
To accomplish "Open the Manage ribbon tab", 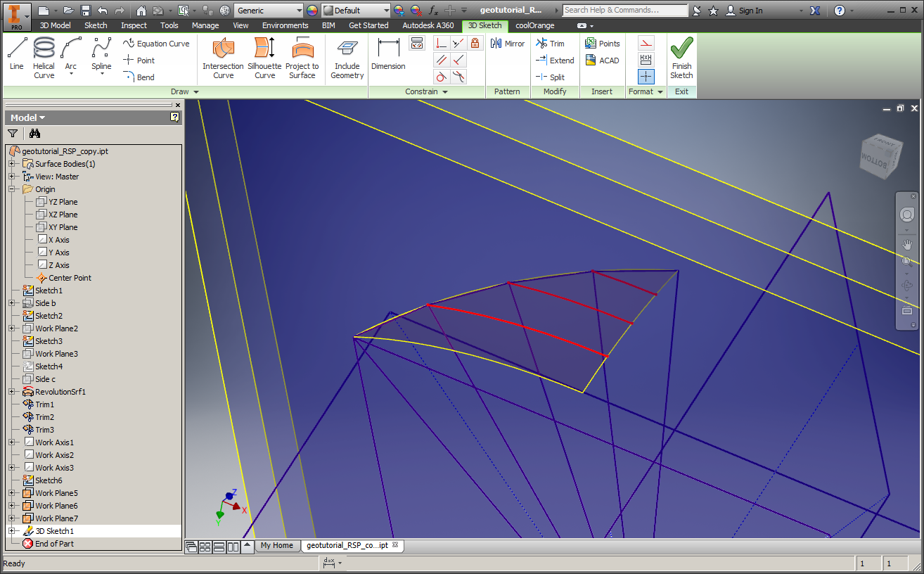I will click(x=205, y=25).
